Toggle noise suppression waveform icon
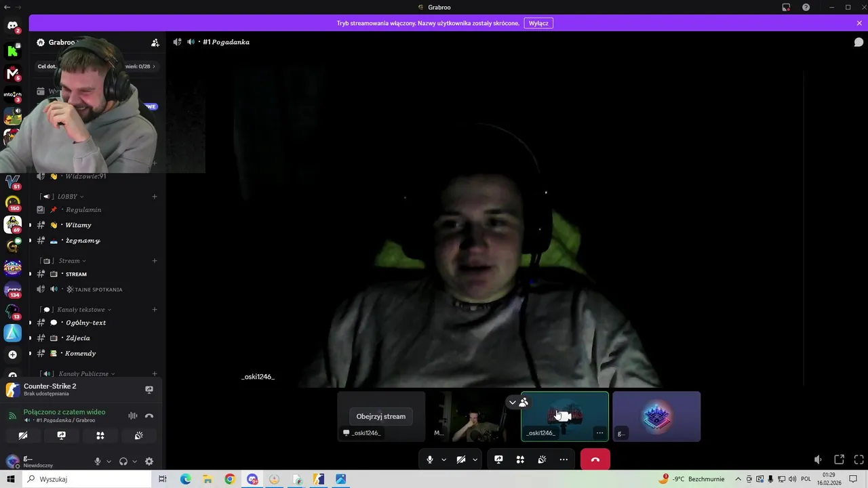Viewport: 868px width, 488px height. click(133, 415)
